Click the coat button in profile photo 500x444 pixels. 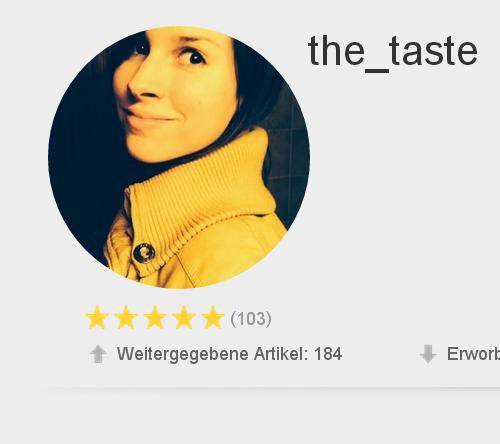(x=144, y=253)
